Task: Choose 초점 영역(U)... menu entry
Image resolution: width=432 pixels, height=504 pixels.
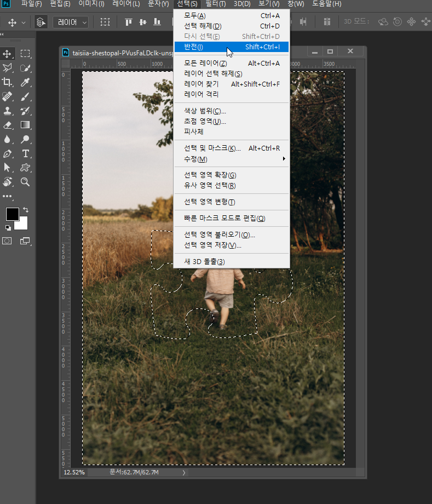Action: coord(231,121)
